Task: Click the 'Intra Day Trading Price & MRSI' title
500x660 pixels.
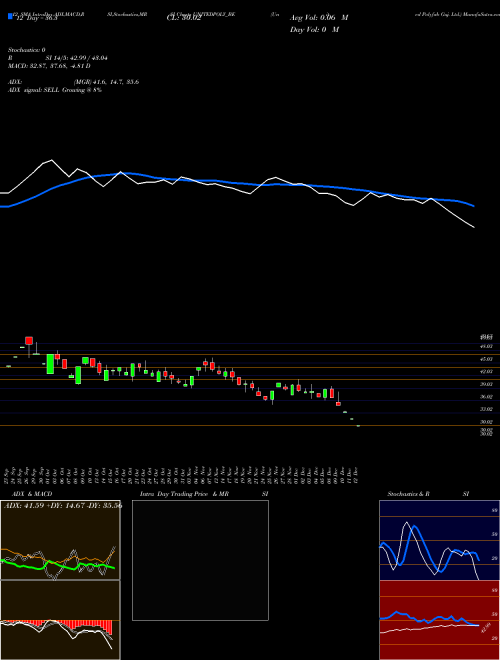Action: [204, 494]
